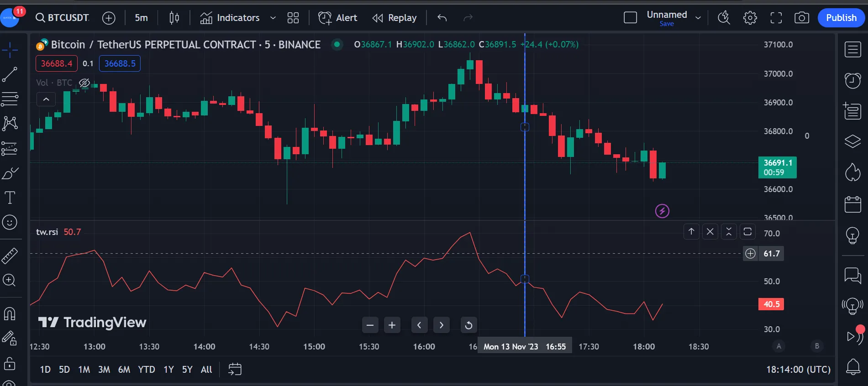The height and width of the screenshot is (386, 868).
Task: Open the data window layers icon
Action: (852, 141)
